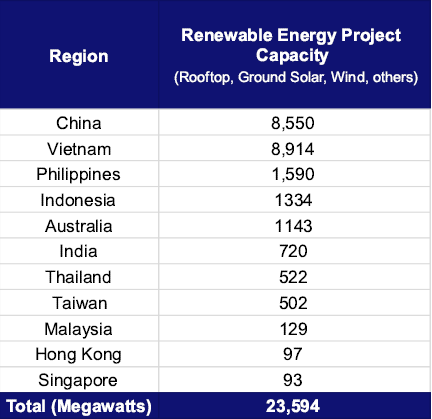This screenshot has height=419, width=432.
Task: Click the 8,550 capacity value
Action: pyautogui.click(x=293, y=123)
